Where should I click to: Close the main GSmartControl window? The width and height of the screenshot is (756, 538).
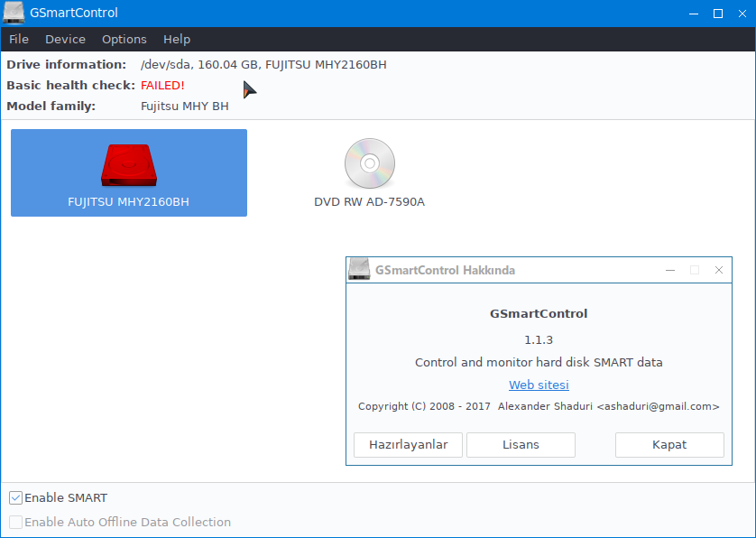(742, 14)
